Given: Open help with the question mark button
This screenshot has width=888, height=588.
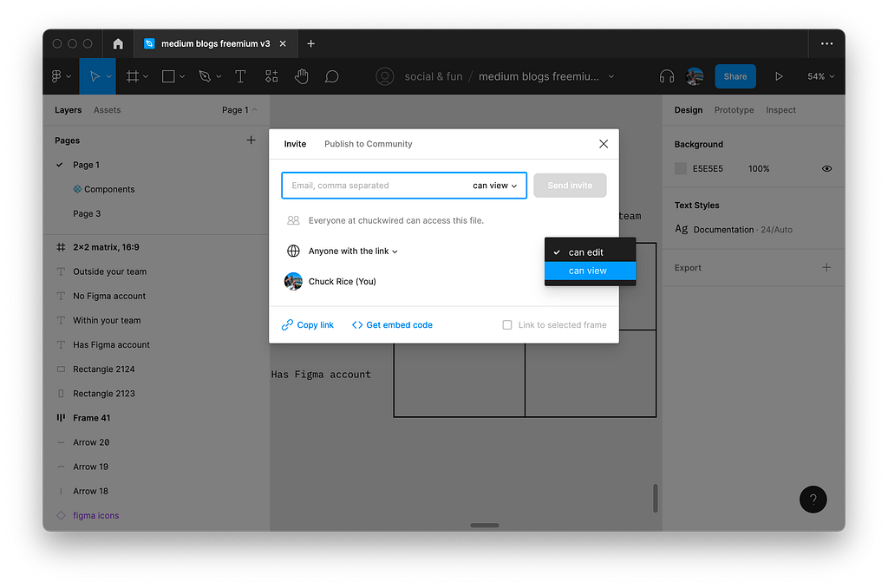Looking at the screenshot, I should tap(813, 500).
